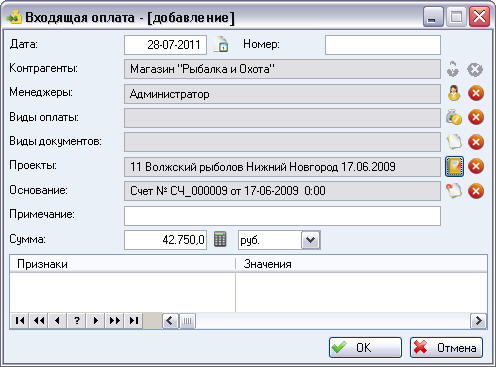Click the question mark navigator button
This screenshot has height=367, width=496.
point(77,321)
